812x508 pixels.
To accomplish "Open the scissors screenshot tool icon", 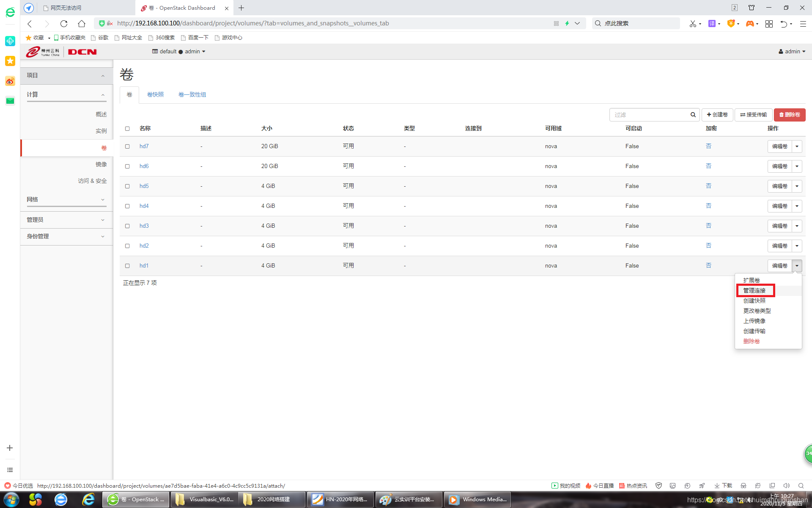I will click(692, 24).
